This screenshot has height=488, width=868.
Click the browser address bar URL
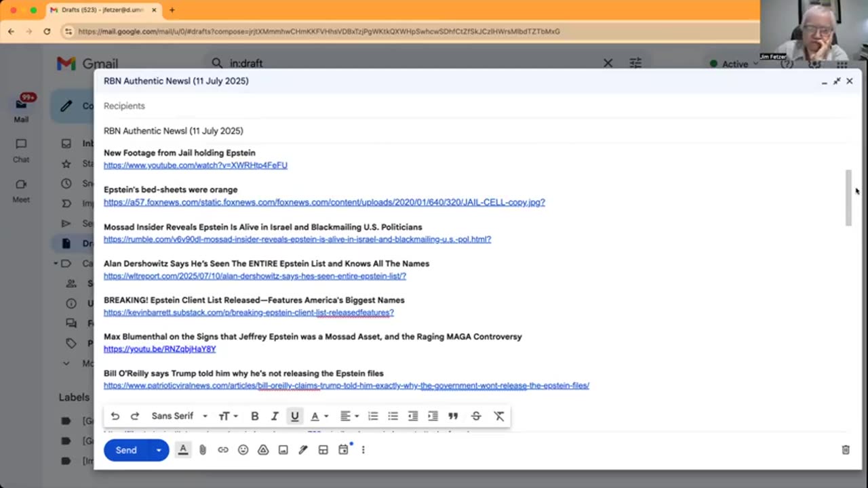click(319, 31)
